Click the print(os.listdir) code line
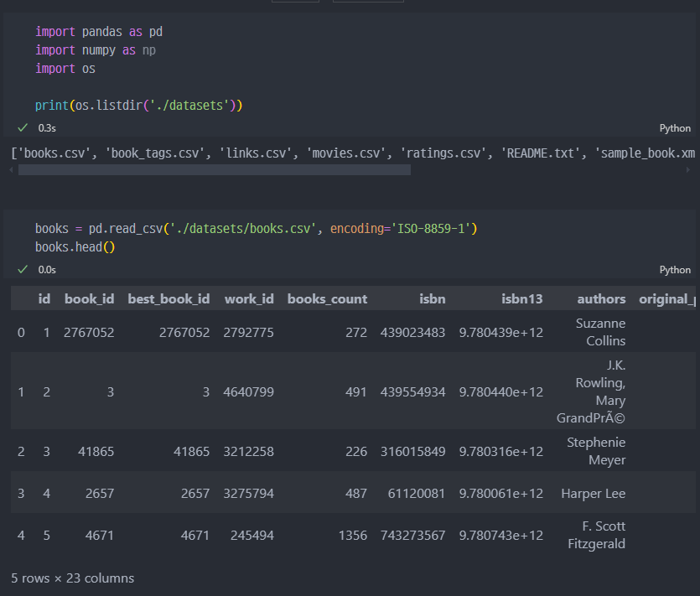Viewport: 700px width, 596px height. 139,106
